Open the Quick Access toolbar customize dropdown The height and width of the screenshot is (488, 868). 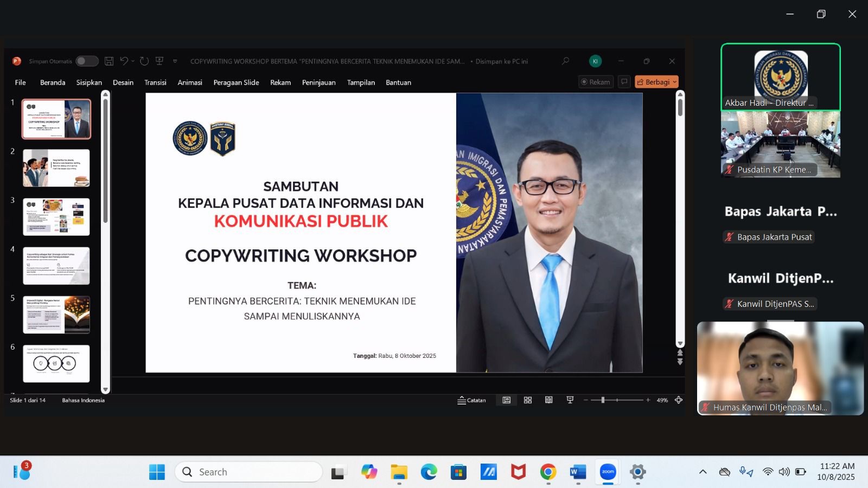point(175,61)
